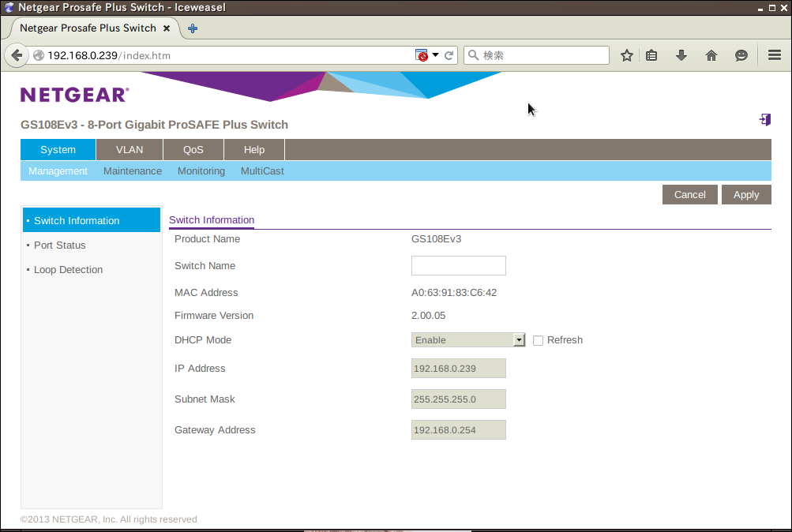Show bookmarks list icon
The height and width of the screenshot is (532, 792).
[x=651, y=55]
